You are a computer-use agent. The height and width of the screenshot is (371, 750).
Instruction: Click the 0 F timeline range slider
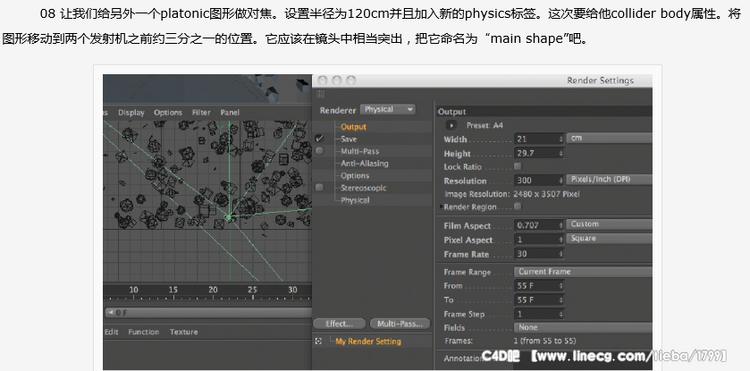click(208, 313)
